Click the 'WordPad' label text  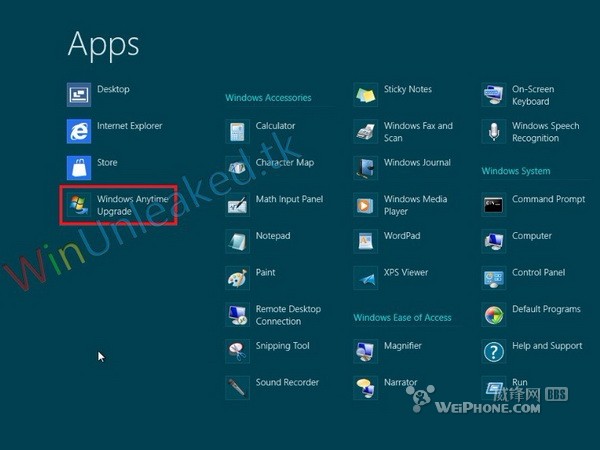click(x=402, y=236)
